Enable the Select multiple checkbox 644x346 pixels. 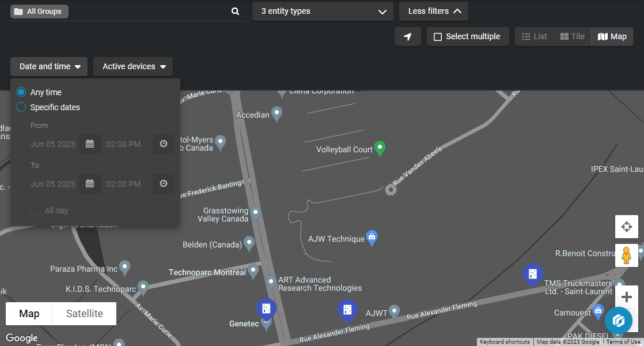[x=438, y=37]
